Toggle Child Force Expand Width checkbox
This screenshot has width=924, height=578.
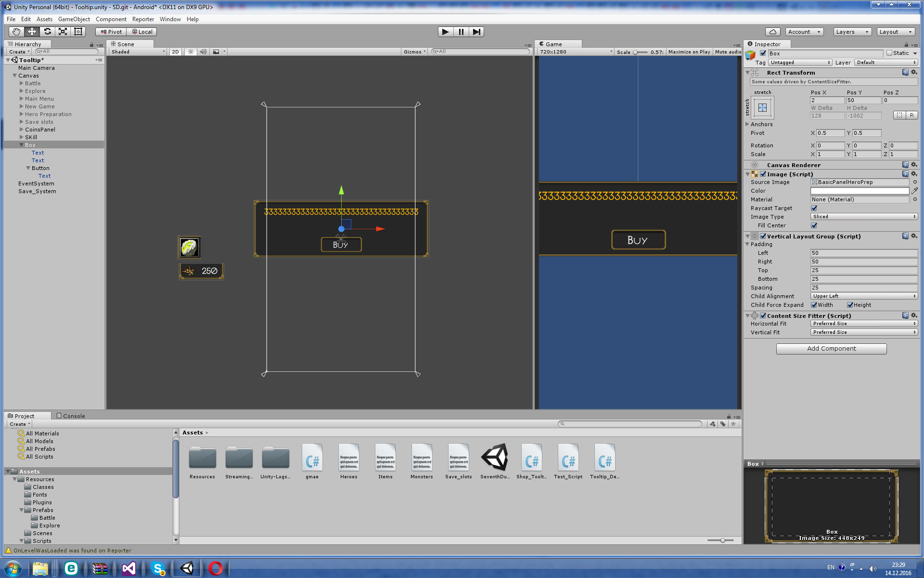[x=814, y=305]
